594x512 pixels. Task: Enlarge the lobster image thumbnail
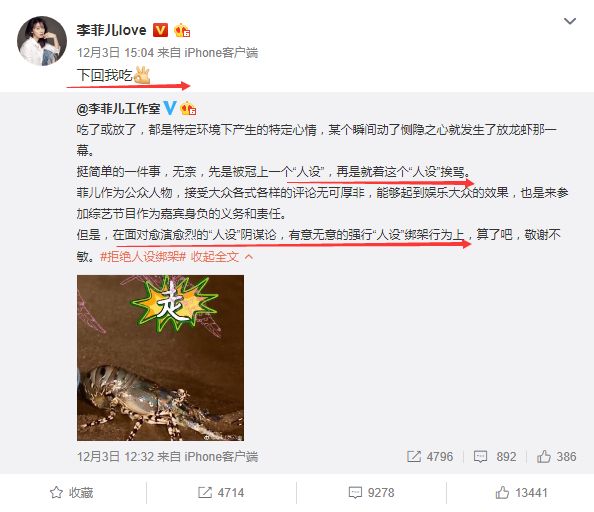160,357
